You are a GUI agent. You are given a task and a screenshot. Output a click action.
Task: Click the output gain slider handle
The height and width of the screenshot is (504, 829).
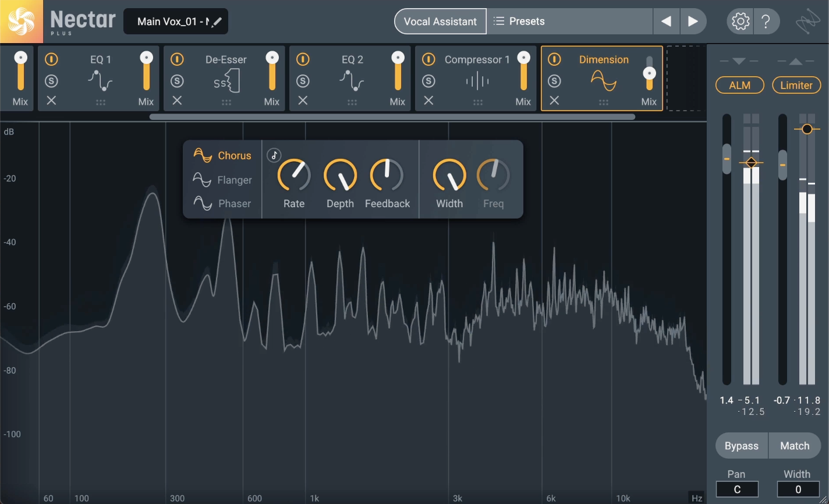pos(783,165)
